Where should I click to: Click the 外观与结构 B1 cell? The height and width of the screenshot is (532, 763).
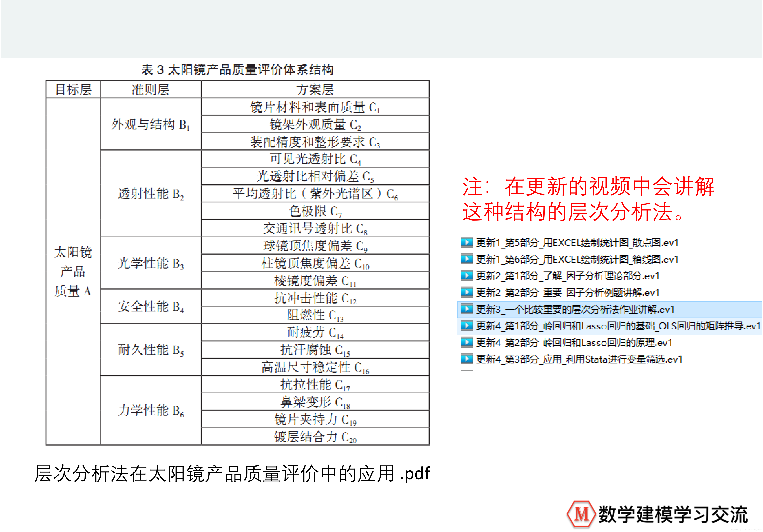[x=151, y=124]
